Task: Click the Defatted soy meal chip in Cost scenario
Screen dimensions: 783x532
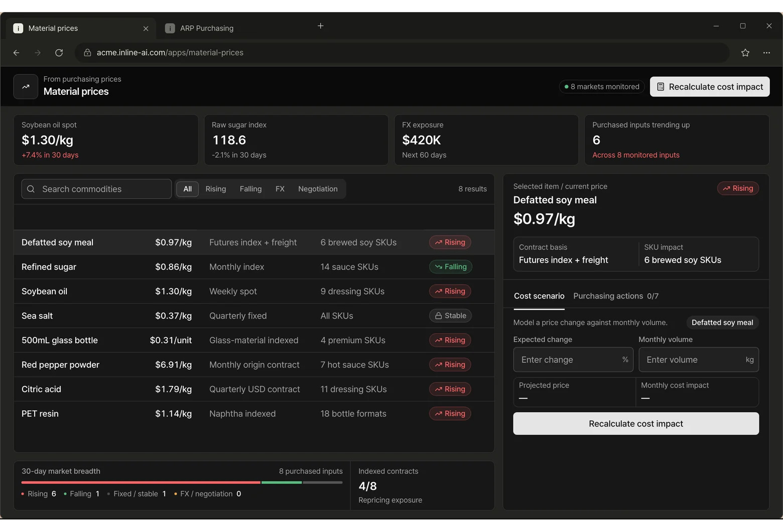Action: click(x=722, y=323)
